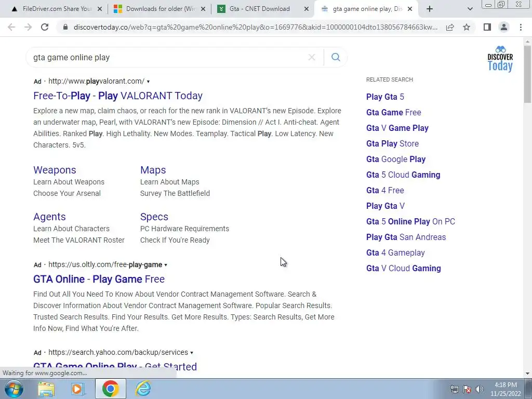The width and height of the screenshot is (532, 399).
Task: Open the Windows Start button
Action: click(14, 389)
